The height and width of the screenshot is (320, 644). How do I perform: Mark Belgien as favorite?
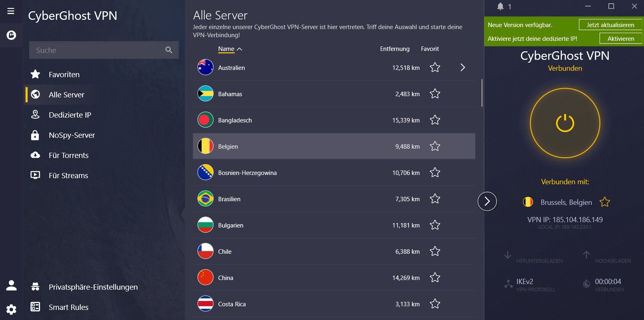tap(435, 146)
